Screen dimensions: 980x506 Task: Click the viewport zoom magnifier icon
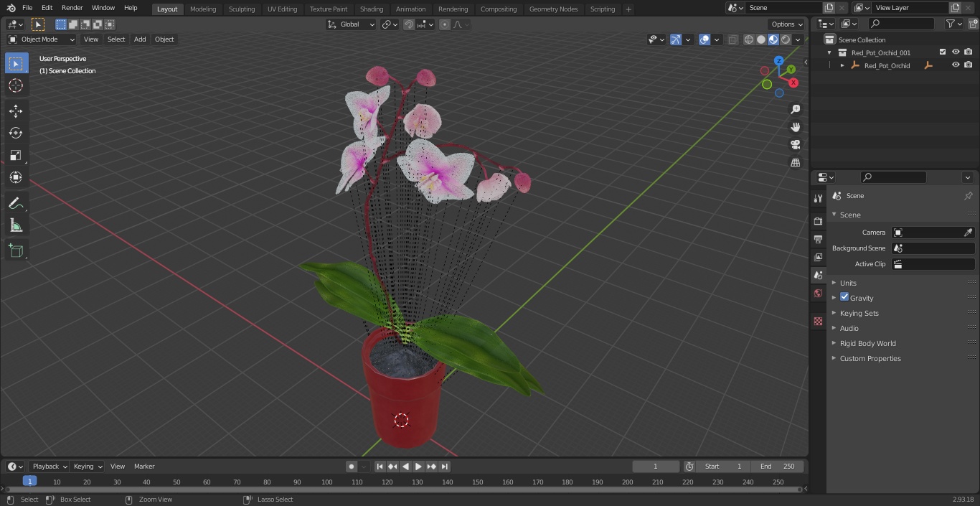[x=796, y=109]
